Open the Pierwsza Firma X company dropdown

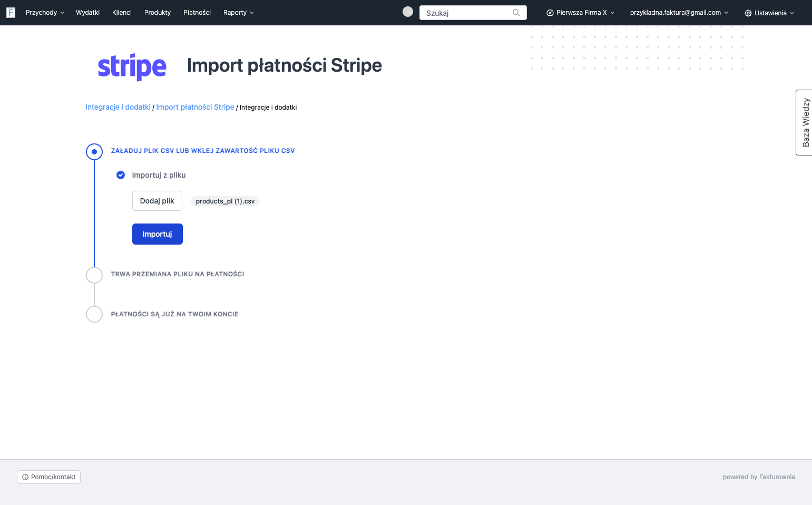pyautogui.click(x=581, y=13)
